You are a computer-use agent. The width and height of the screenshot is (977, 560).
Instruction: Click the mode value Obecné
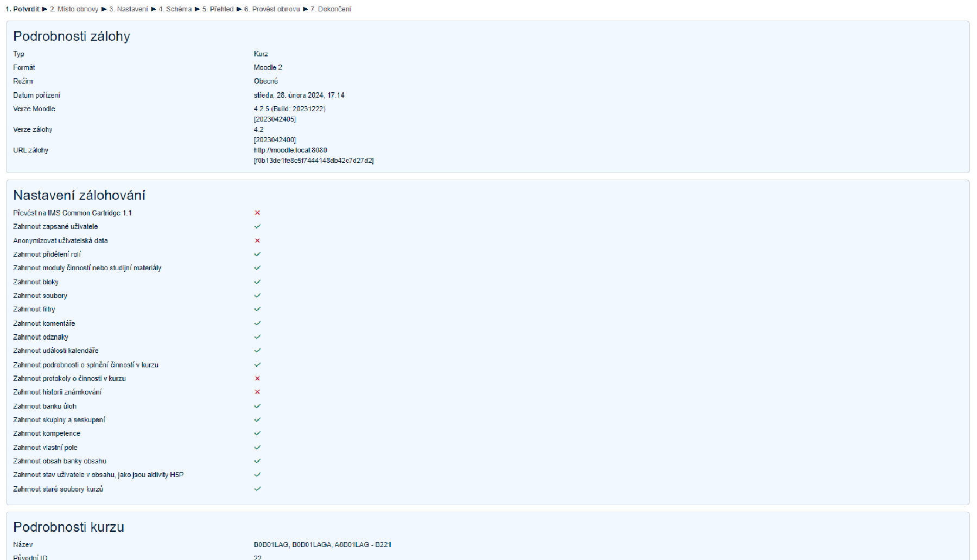tap(266, 81)
